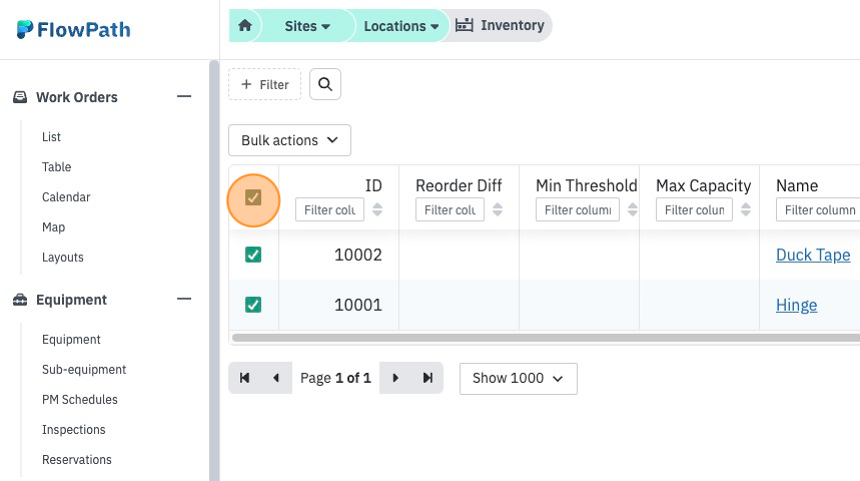Click the table horizontal scrollbar

click(x=546, y=338)
